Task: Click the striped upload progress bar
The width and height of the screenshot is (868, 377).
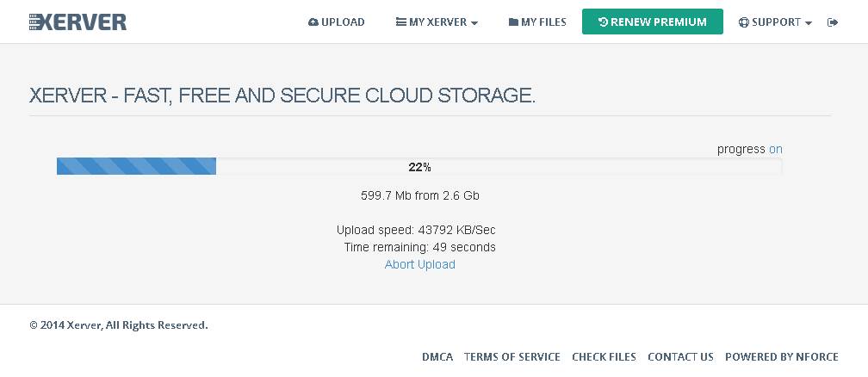Action: [136, 166]
